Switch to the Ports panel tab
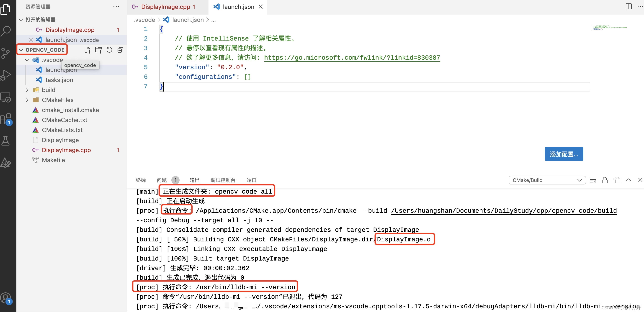Image resolution: width=644 pixels, height=312 pixels. click(251, 180)
